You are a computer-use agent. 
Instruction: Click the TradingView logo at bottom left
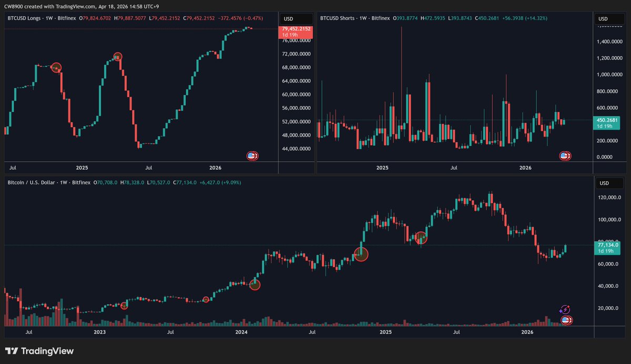click(x=39, y=351)
